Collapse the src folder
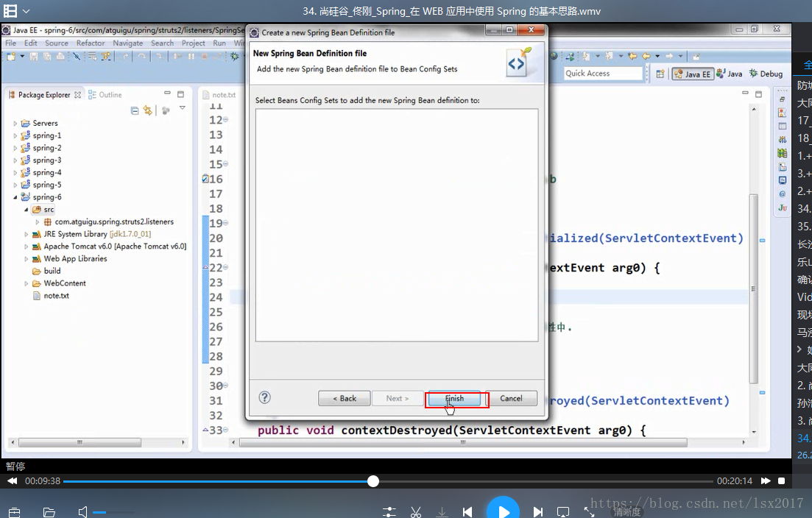This screenshot has width=812, height=518. click(26, 210)
